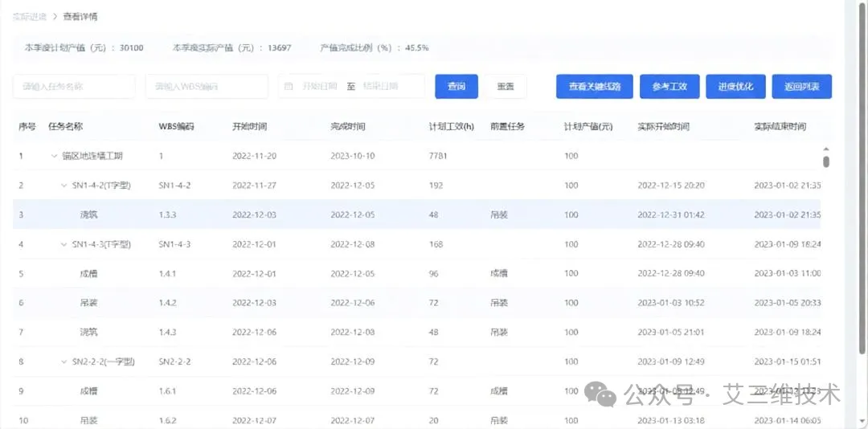Click predecessor 成槽 in row 5
Image resolution: width=868 pixels, height=429 pixels.
tap(499, 273)
